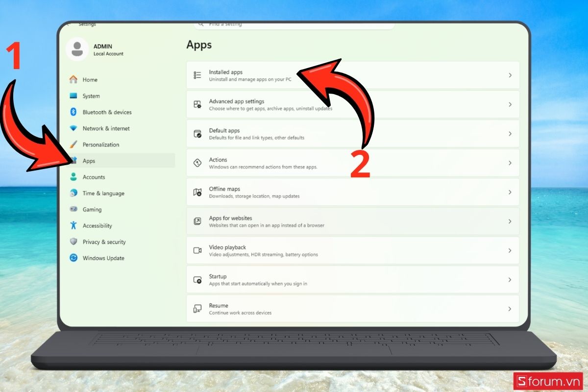Open Startup using its right chevron
Image resolution: width=588 pixels, height=392 pixels.
510,280
